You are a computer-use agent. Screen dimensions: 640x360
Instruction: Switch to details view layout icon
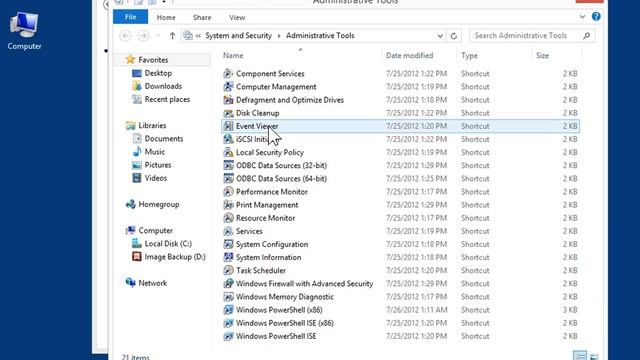[x=579, y=355]
